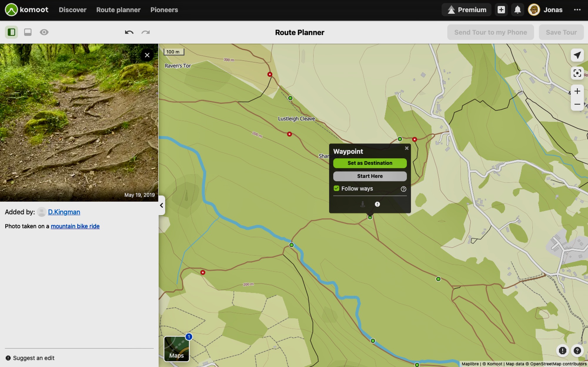Center map on my location arrow
This screenshot has height=367, width=588.
[577, 55]
